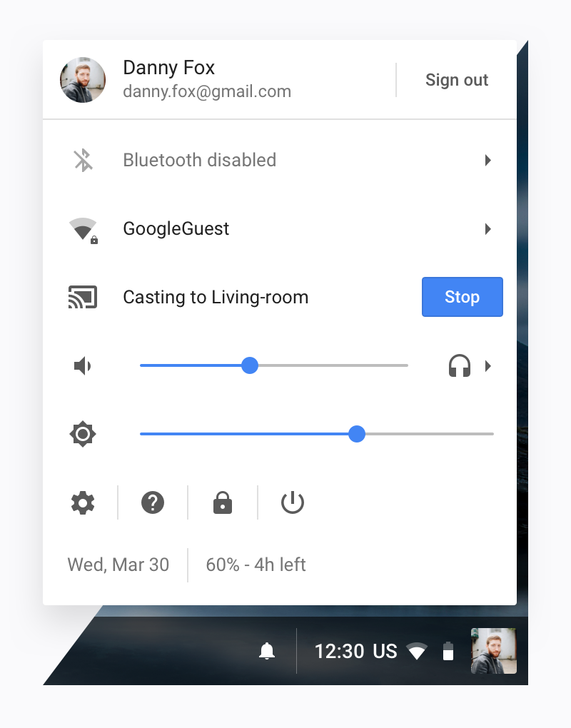Click the brightness slider handle
The image size is (571, 728).
357,434
